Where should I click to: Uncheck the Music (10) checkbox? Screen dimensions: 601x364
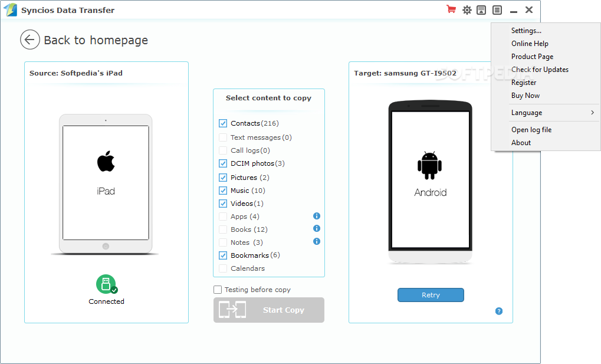tap(223, 191)
